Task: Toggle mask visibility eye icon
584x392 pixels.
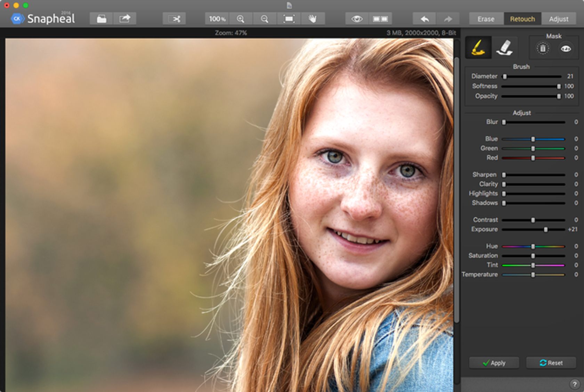Action: click(x=566, y=49)
